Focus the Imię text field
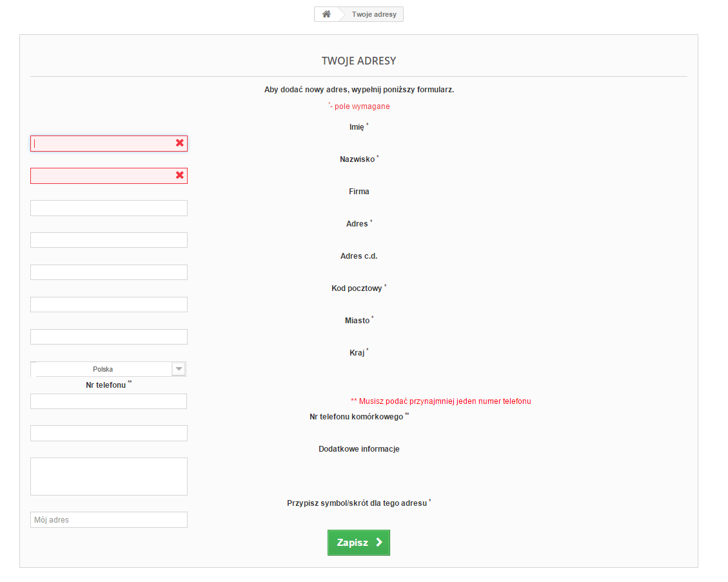Screen dimensions: 728x582 click(103, 143)
